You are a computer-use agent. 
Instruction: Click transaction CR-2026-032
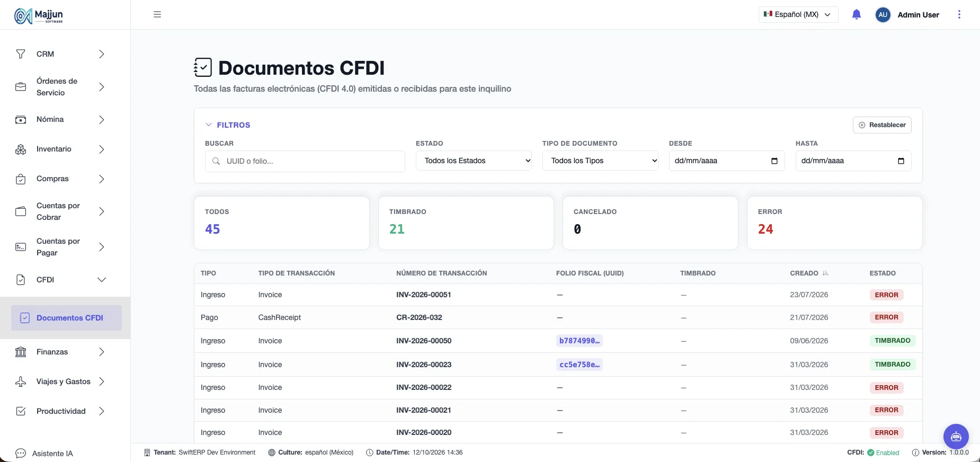coord(419,317)
